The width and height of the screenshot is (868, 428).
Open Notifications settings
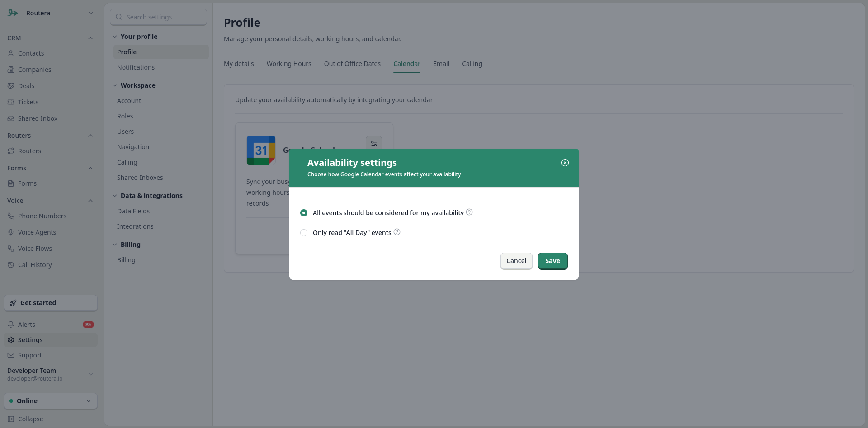click(x=161, y=67)
